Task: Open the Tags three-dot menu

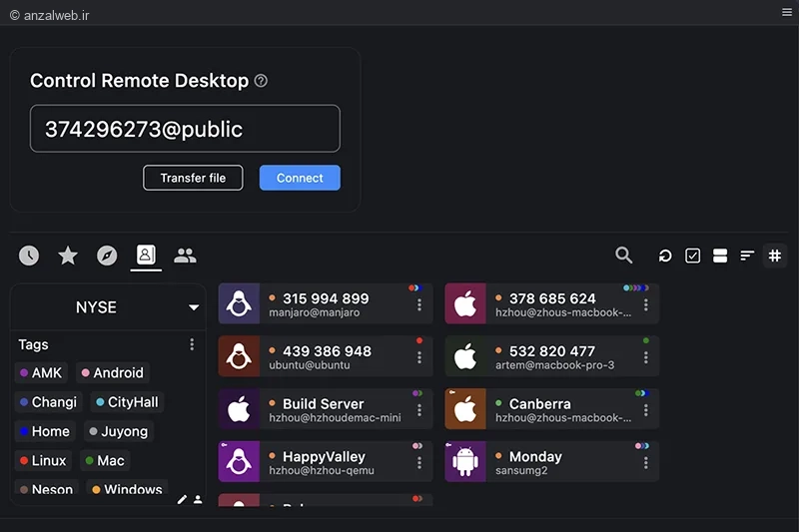Action: [x=192, y=344]
